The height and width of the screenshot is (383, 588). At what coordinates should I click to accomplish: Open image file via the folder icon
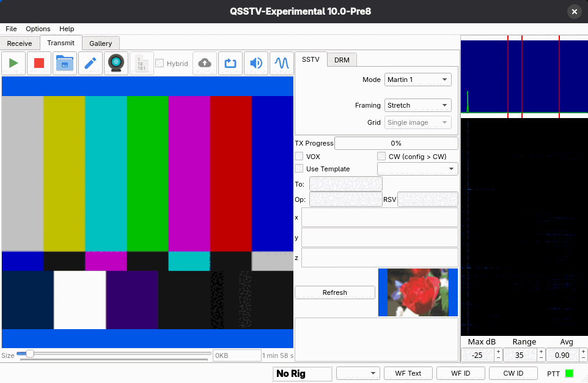click(65, 63)
